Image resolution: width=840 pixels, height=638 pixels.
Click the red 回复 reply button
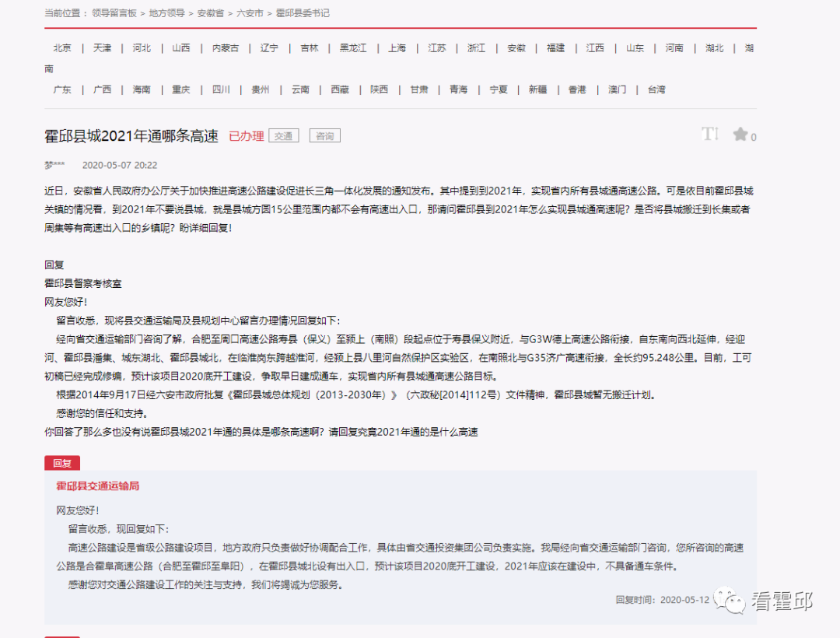pos(61,462)
